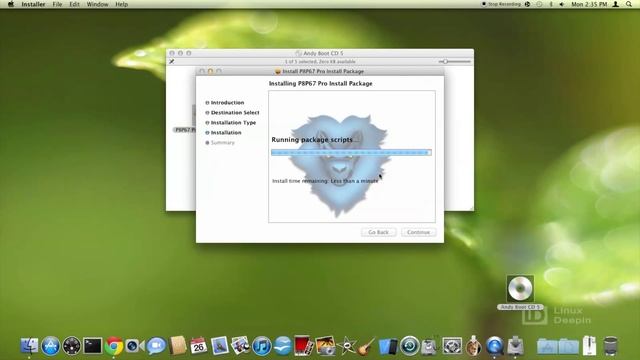Image resolution: width=640 pixels, height=360 pixels.
Task: Open Spotlight search magnifier
Action: [x=629, y=4]
